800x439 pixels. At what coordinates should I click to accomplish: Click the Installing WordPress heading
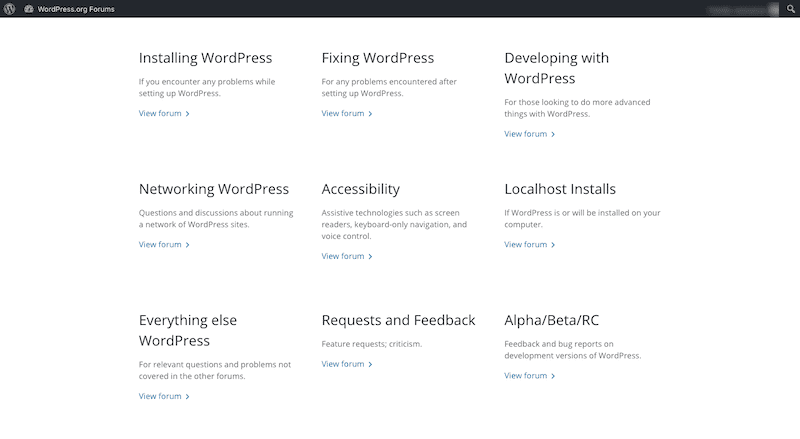click(x=205, y=58)
